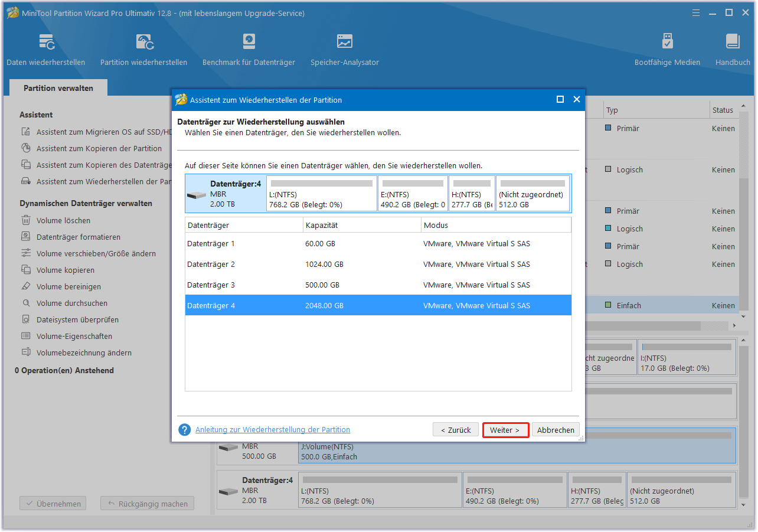The height and width of the screenshot is (532, 758).
Task: Choose Datenträger formatieren in sidebar
Action: click(x=71, y=237)
